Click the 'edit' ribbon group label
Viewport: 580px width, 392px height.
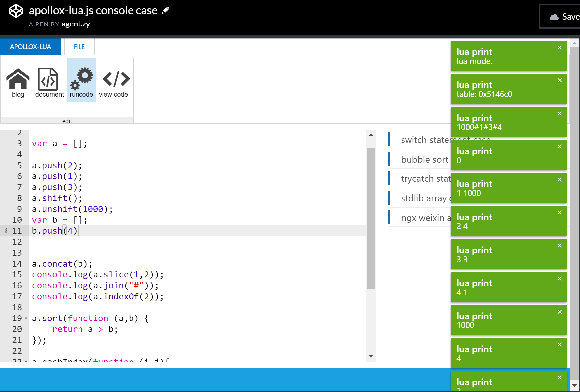coord(67,121)
